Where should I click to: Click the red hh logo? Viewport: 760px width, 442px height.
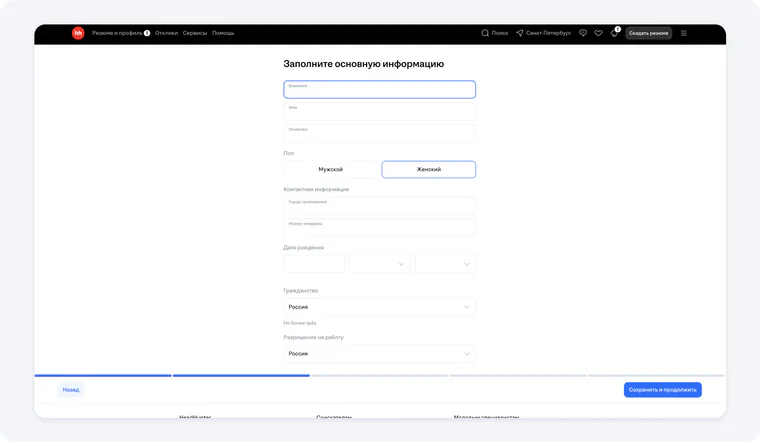(78, 33)
